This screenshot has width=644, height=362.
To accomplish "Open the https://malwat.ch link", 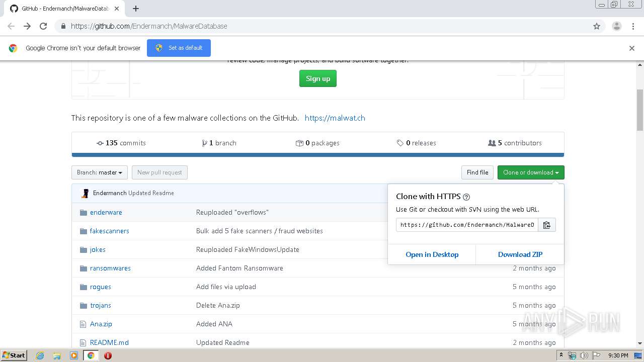I will tap(335, 118).
